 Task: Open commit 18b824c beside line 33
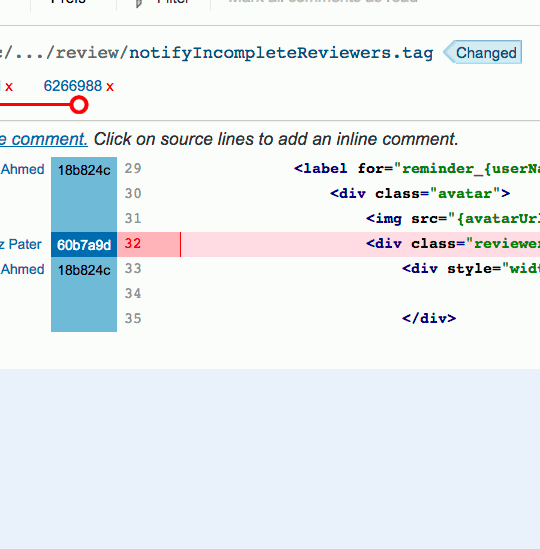(x=84, y=270)
